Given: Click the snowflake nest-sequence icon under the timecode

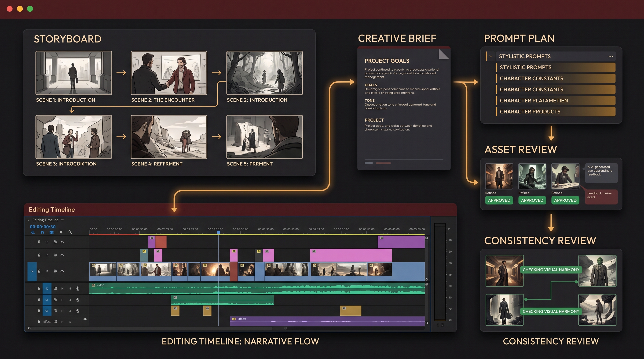Looking at the screenshot, I should [x=33, y=232].
